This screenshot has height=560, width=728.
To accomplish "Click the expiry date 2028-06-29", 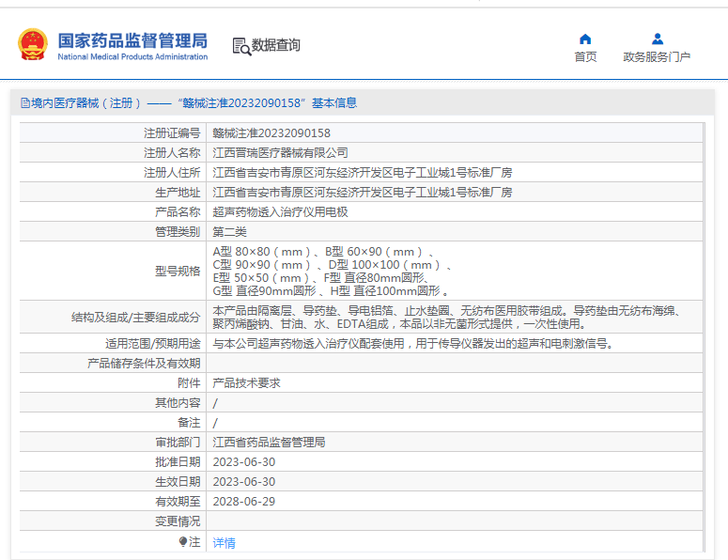I will tap(243, 501).
